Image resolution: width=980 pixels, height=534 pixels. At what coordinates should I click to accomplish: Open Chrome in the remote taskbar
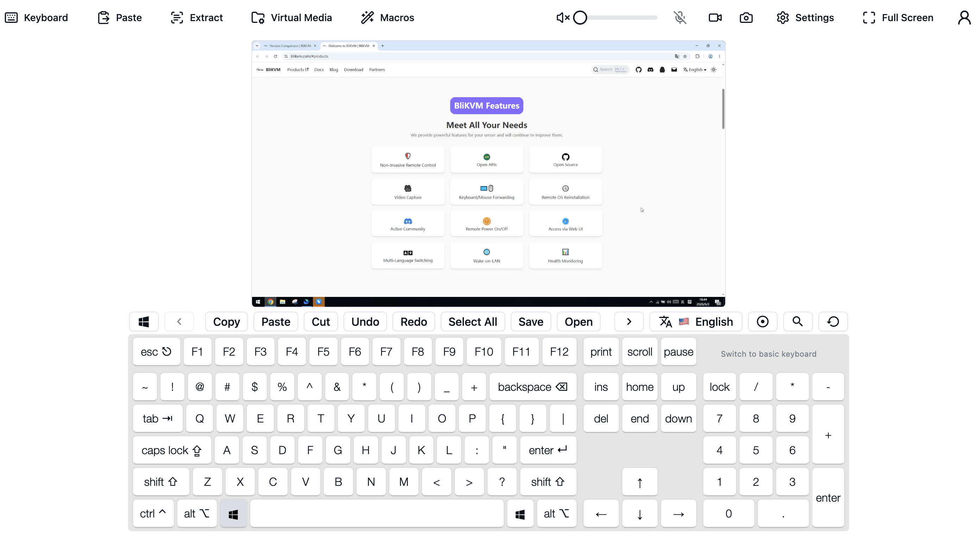point(270,302)
